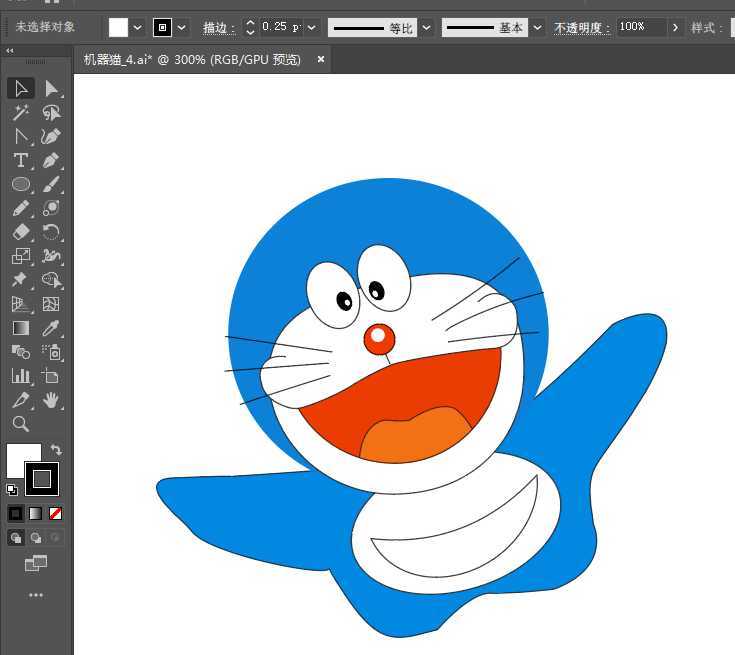Activate the Eraser tool
The width and height of the screenshot is (735, 655).
pyautogui.click(x=20, y=232)
